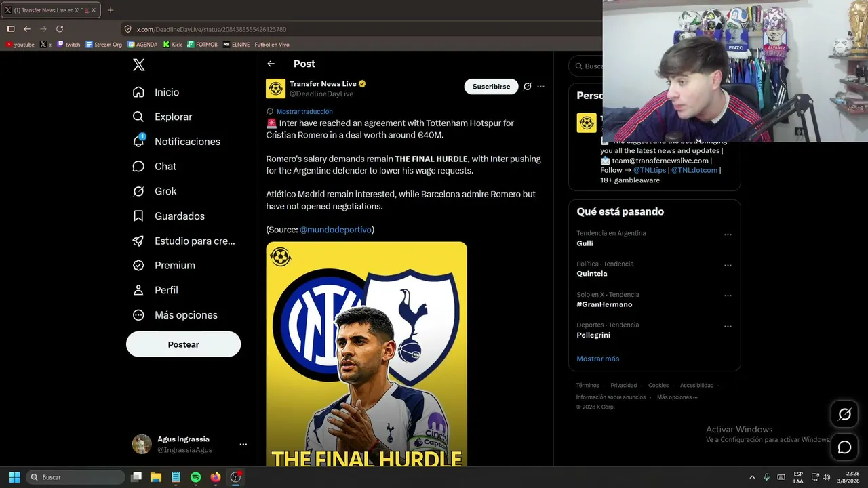Click the Grok icon beside Suscribirse
This screenshot has height=488, width=868.
527,87
